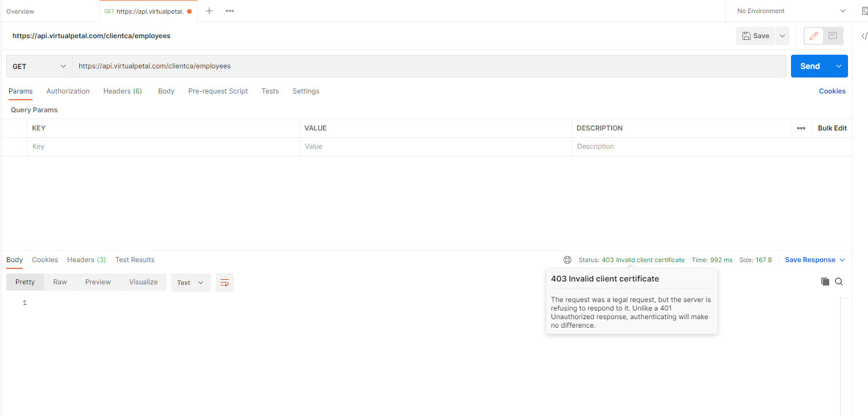
Task: Select the Pretty response view
Action: 25,282
